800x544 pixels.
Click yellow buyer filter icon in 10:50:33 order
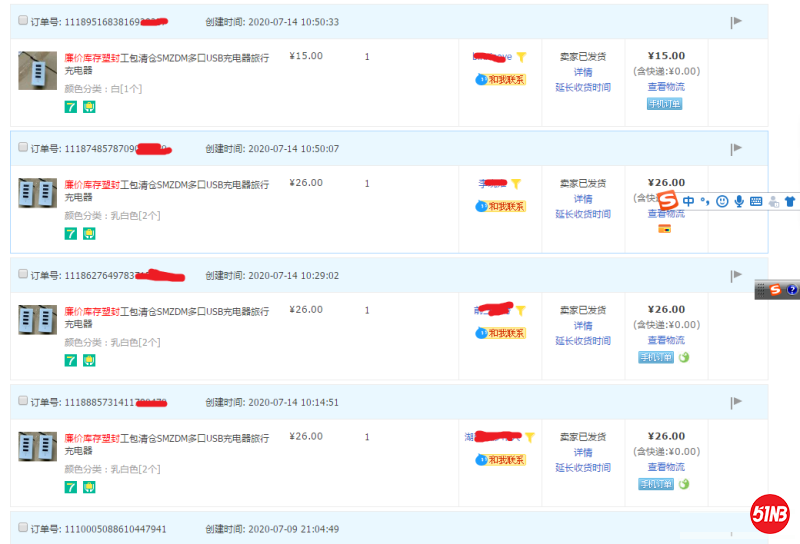521,57
